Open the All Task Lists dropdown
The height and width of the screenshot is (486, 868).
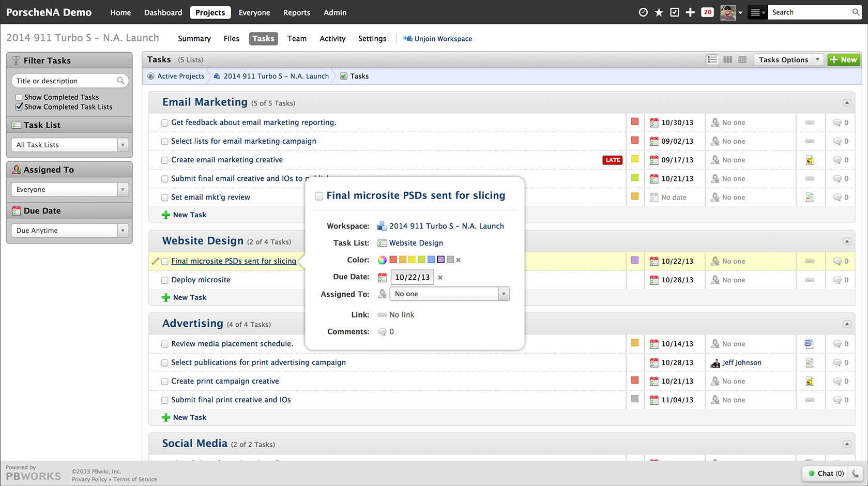point(123,145)
